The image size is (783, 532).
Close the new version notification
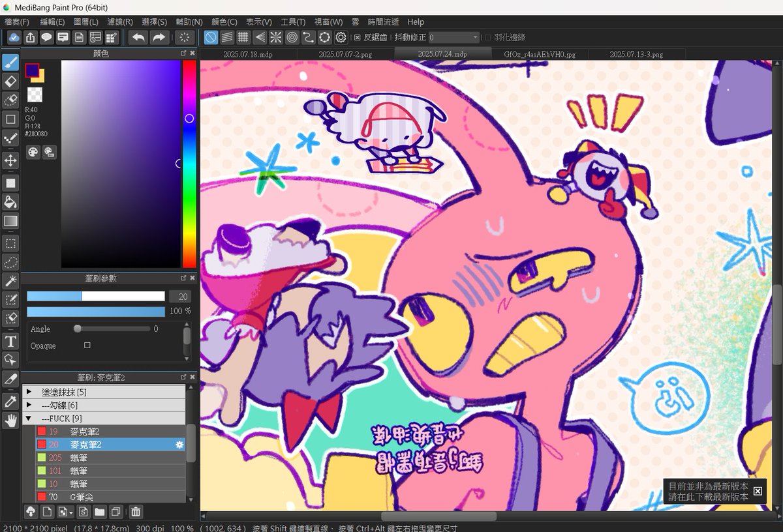[758, 491]
